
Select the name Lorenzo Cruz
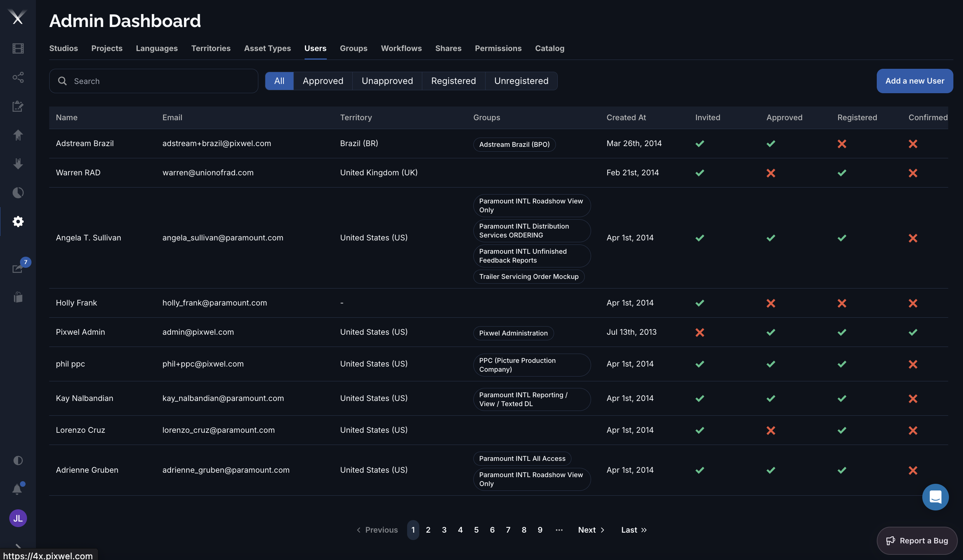(x=80, y=430)
